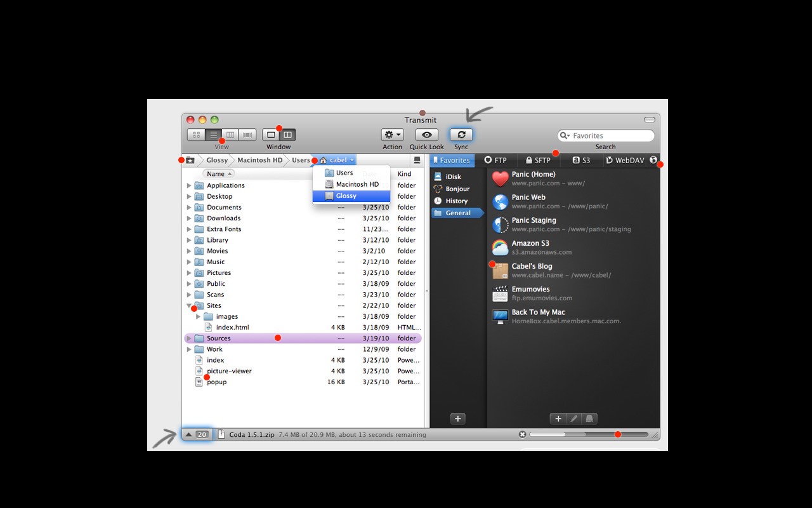The width and height of the screenshot is (812, 508).
Task: Switch to the SFTP tab
Action: (538, 160)
